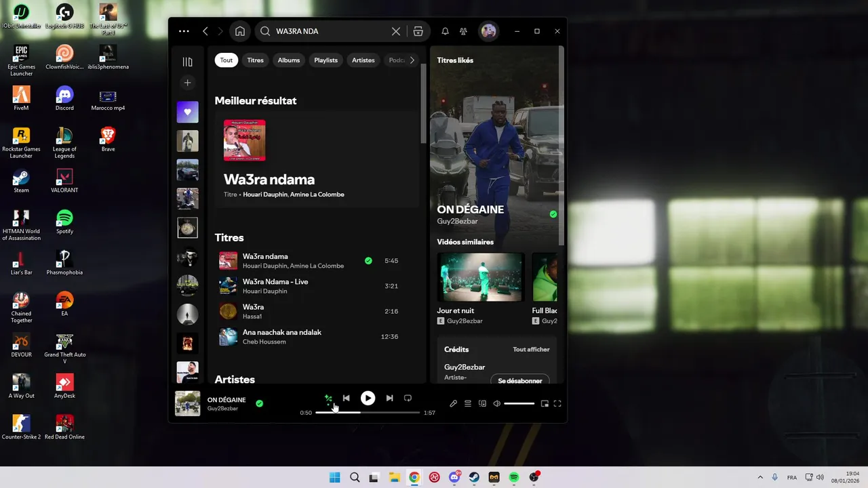
Task: Select the Tout filter chip
Action: [226, 60]
